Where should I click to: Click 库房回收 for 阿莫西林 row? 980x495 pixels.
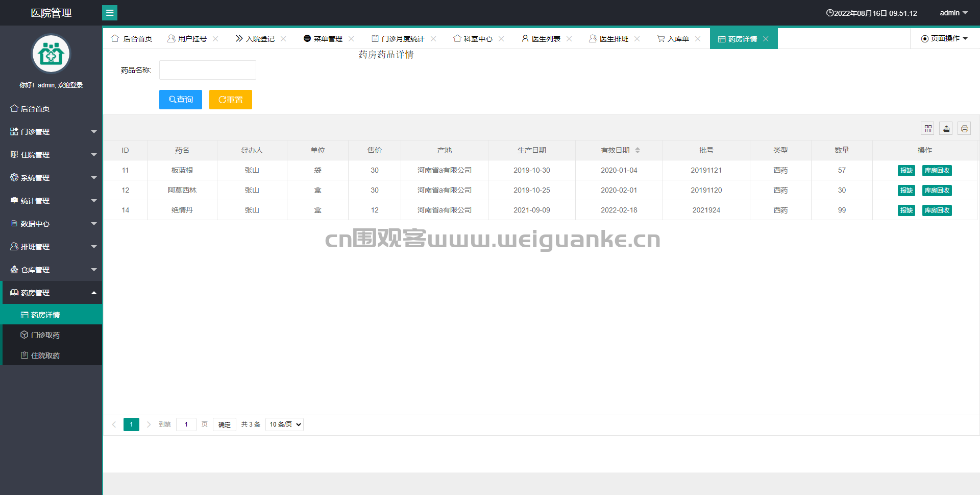click(x=937, y=191)
